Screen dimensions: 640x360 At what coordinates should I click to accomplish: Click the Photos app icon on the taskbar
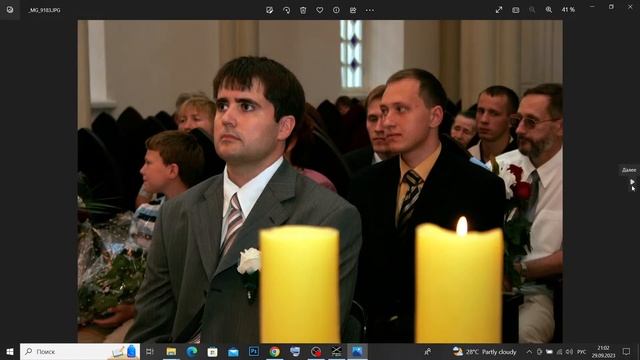tap(357, 351)
